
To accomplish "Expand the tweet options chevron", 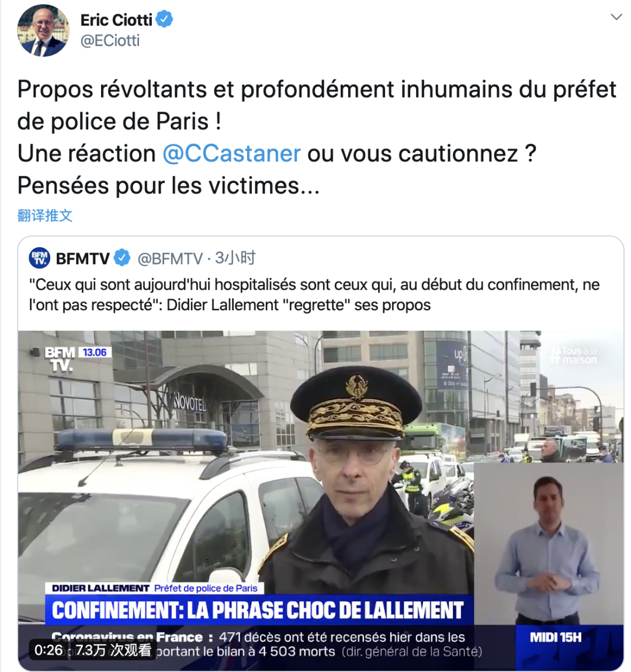I will (x=616, y=17).
